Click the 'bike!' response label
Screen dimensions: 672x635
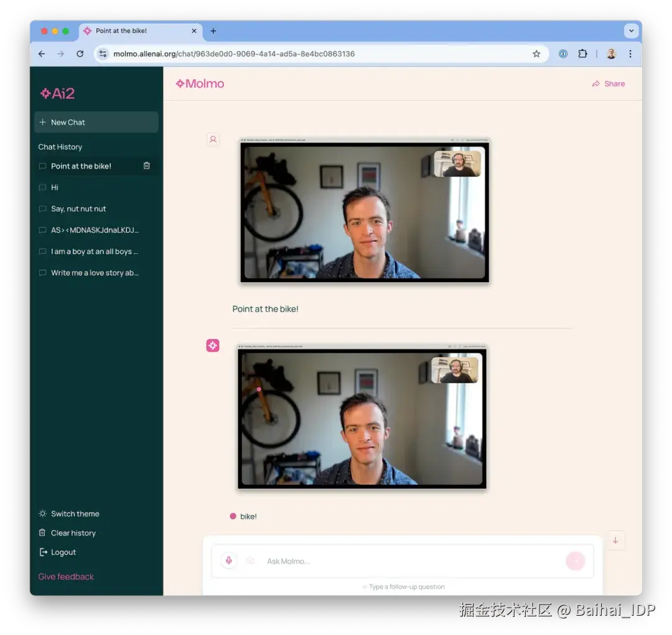[248, 517]
